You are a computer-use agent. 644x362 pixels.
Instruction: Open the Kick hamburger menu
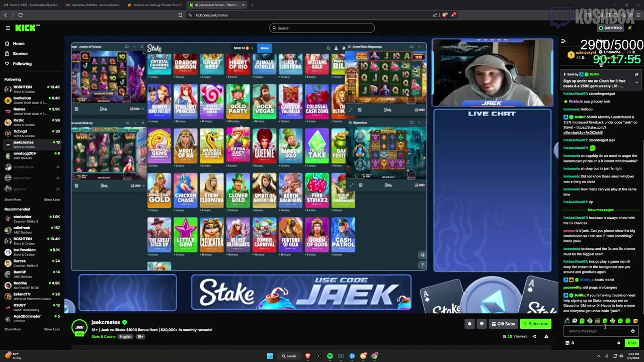8,28
